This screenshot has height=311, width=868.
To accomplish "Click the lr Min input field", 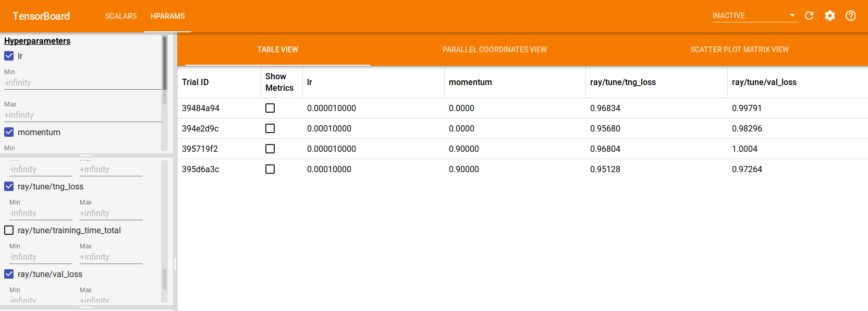I will click(82, 83).
